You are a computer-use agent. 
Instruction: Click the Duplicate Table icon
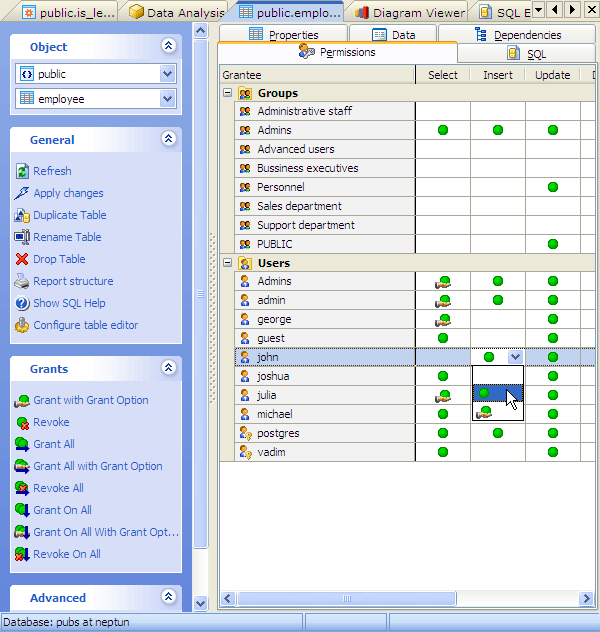(23, 215)
